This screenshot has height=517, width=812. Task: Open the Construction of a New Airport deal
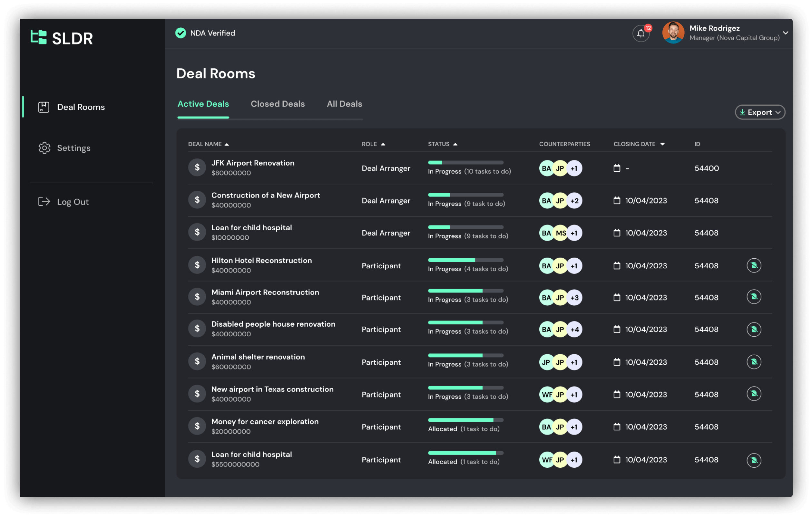coord(265,195)
